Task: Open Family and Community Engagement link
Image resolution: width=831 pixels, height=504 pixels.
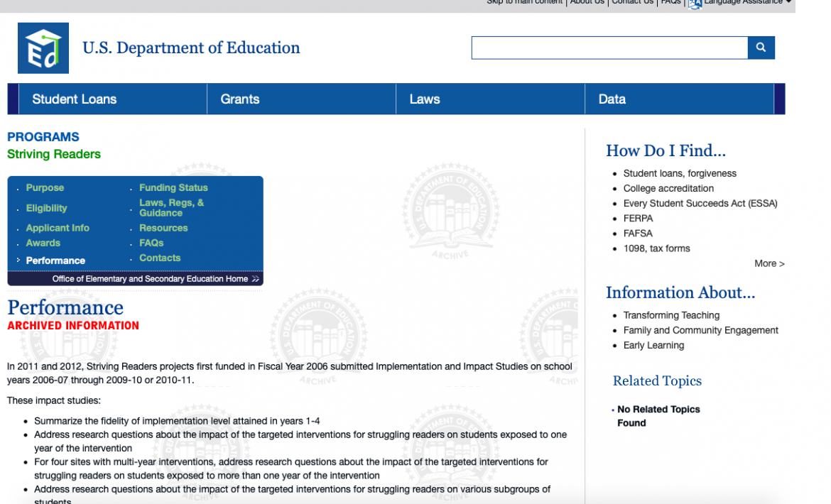Action: (x=700, y=330)
